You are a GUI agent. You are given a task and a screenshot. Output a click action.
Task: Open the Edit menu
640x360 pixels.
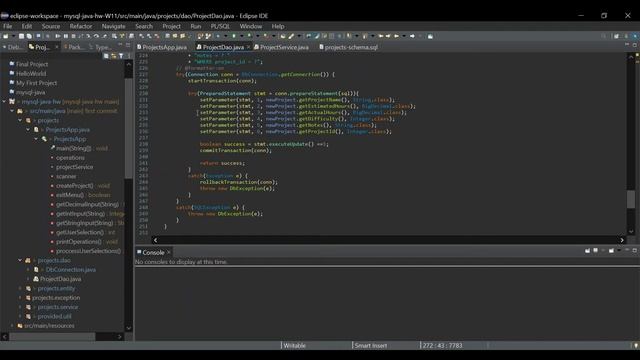[27, 26]
